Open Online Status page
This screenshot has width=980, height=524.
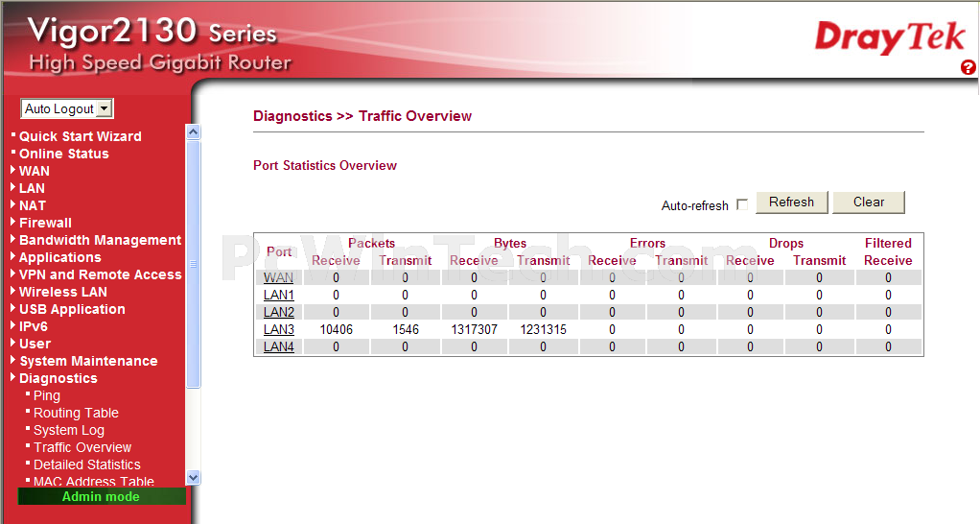[63, 154]
